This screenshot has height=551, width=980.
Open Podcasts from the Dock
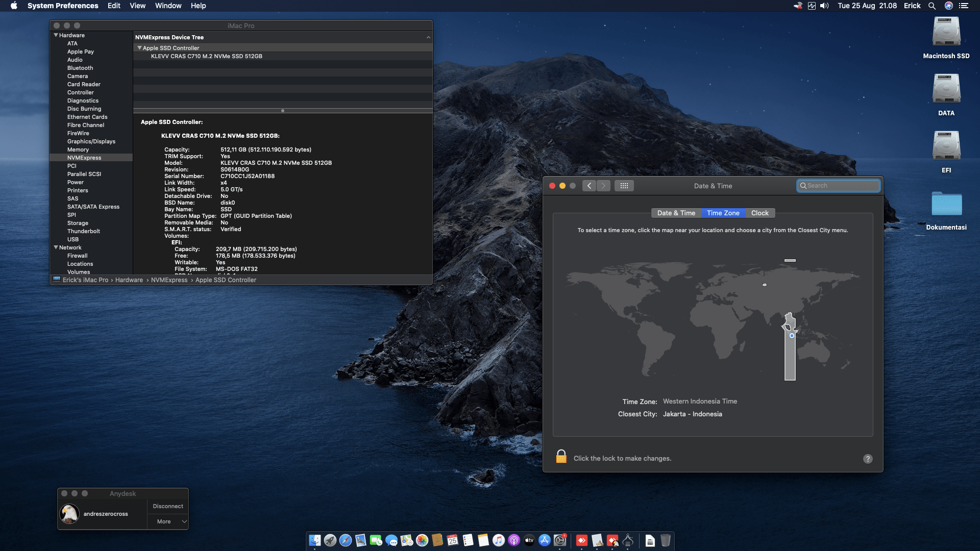(514, 540)
